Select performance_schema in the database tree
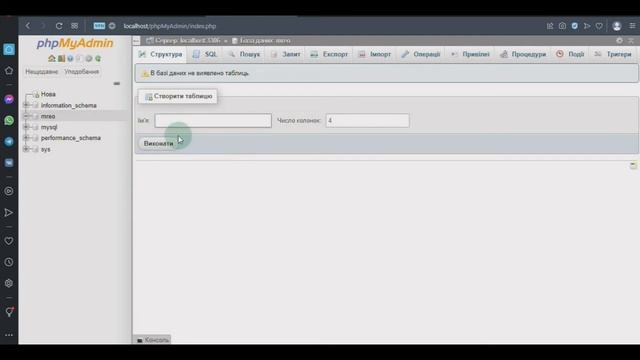 click(x=71, y=138)
